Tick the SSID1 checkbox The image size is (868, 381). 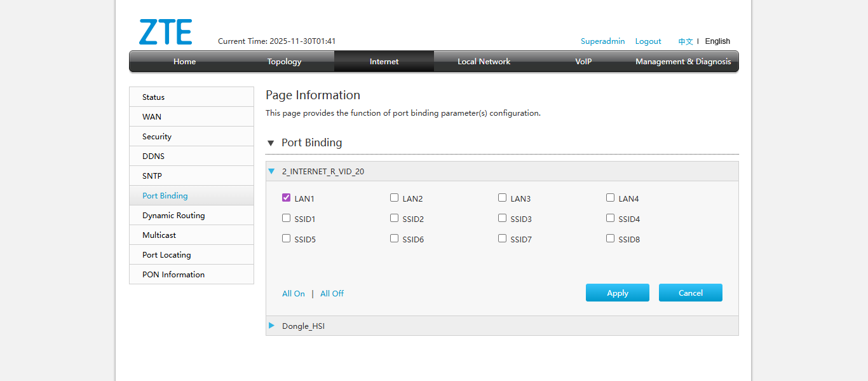[286, 218]
